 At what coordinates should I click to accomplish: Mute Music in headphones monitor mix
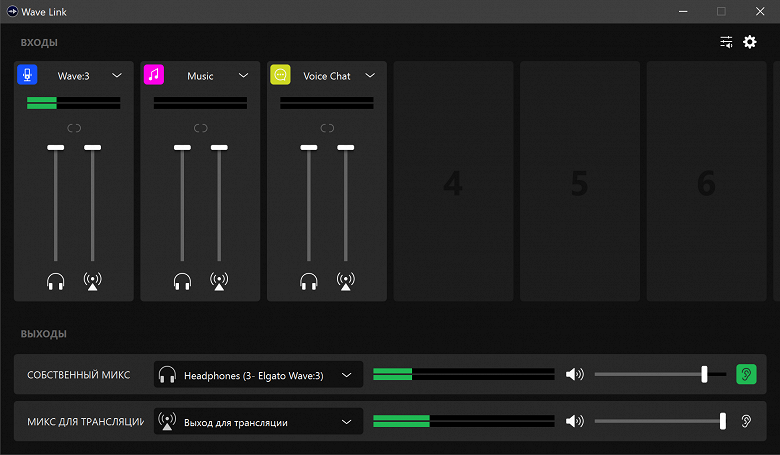[183, 281]
